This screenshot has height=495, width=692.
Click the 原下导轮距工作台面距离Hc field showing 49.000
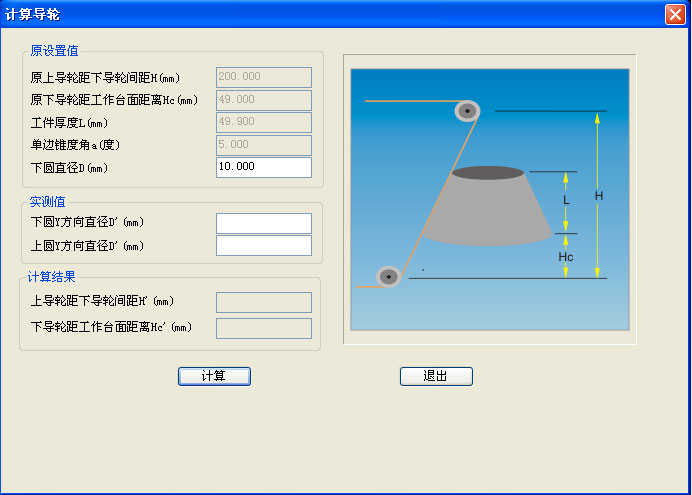click(x=263, y=100)
